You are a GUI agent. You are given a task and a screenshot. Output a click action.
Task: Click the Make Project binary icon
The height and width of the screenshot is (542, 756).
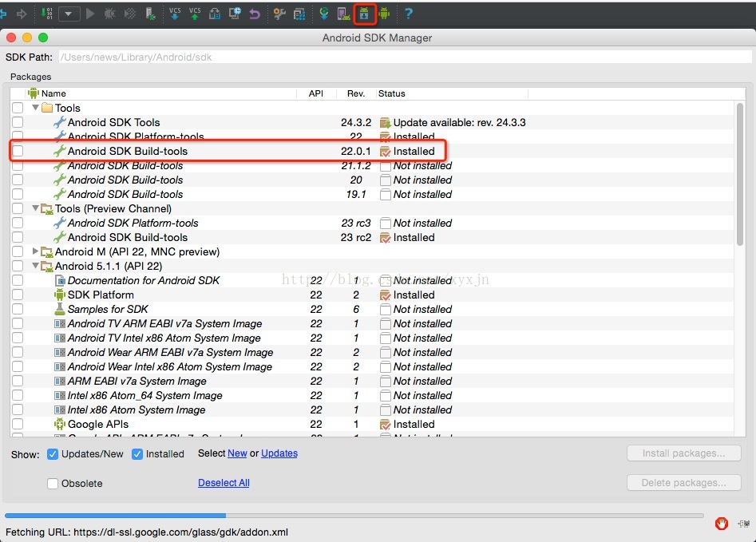(x=47, y=14)
